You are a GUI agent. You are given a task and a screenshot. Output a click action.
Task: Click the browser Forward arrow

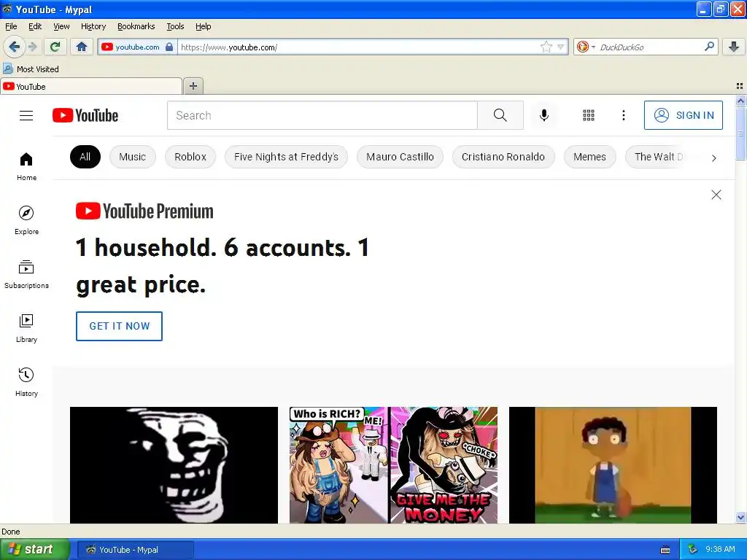coord(32,47)
